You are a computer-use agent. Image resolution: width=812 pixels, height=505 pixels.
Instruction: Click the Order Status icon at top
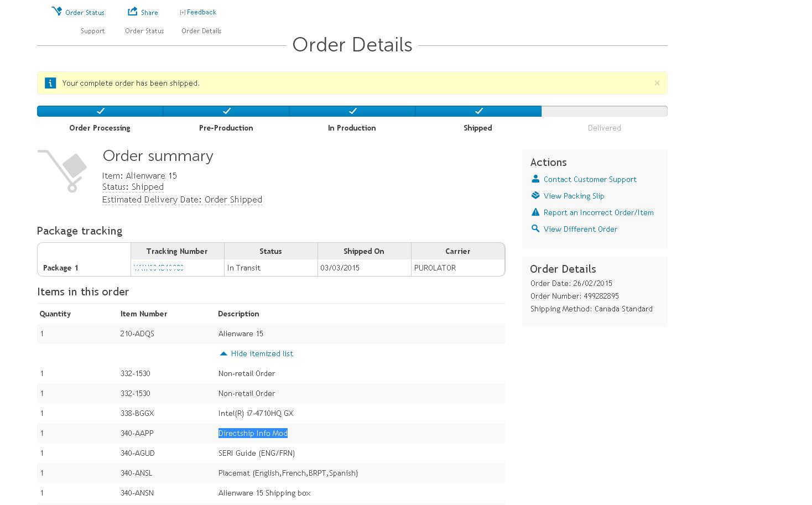[x=56, y=11]
